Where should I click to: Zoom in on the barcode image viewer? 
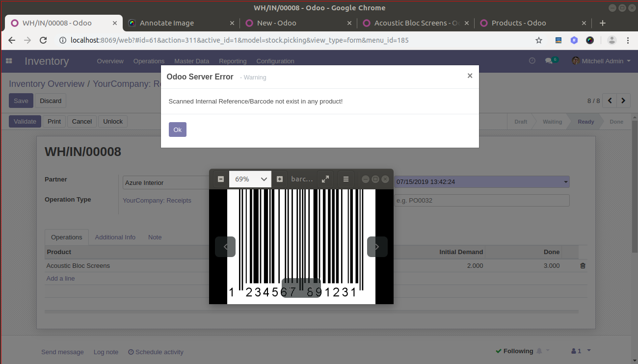(x=280, y=179)
